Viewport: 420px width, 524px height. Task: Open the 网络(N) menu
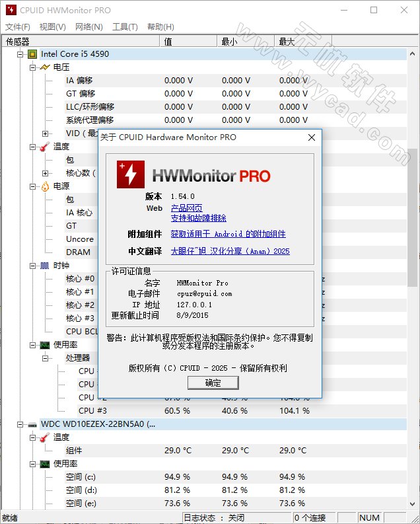88,26
